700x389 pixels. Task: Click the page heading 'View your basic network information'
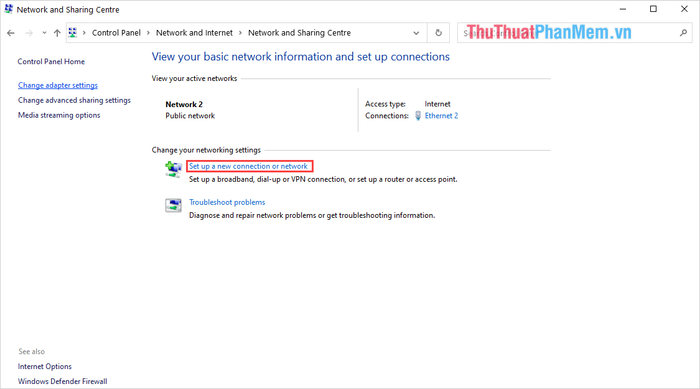tap(300, 57)
